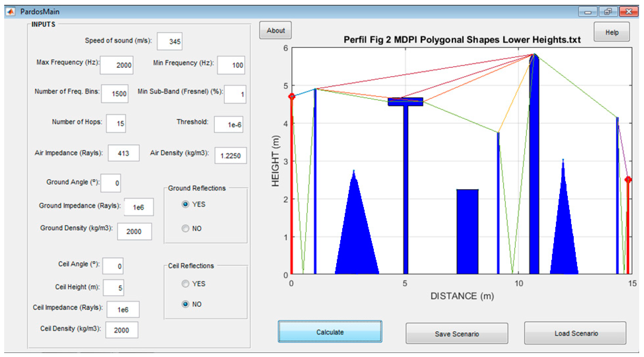Click the Threshold input field
The image size is (644, 357).
click(x=229, y=124)
